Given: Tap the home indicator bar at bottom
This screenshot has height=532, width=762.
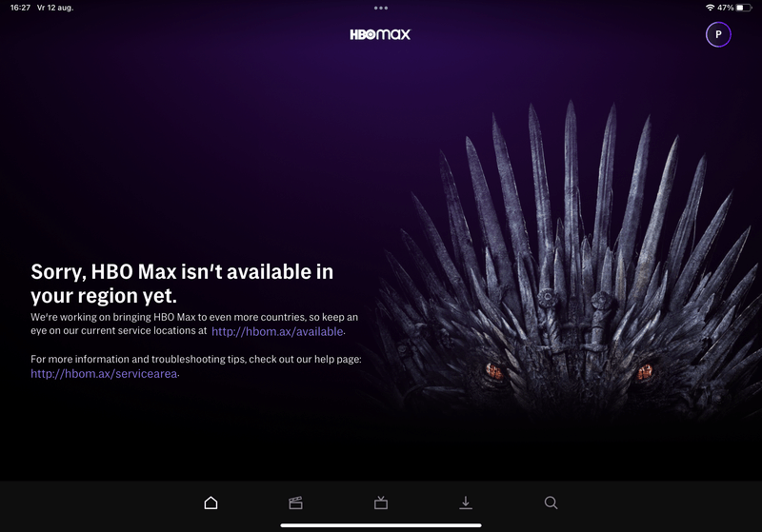Looking at the screenshot, I should [x=381, y=525].
